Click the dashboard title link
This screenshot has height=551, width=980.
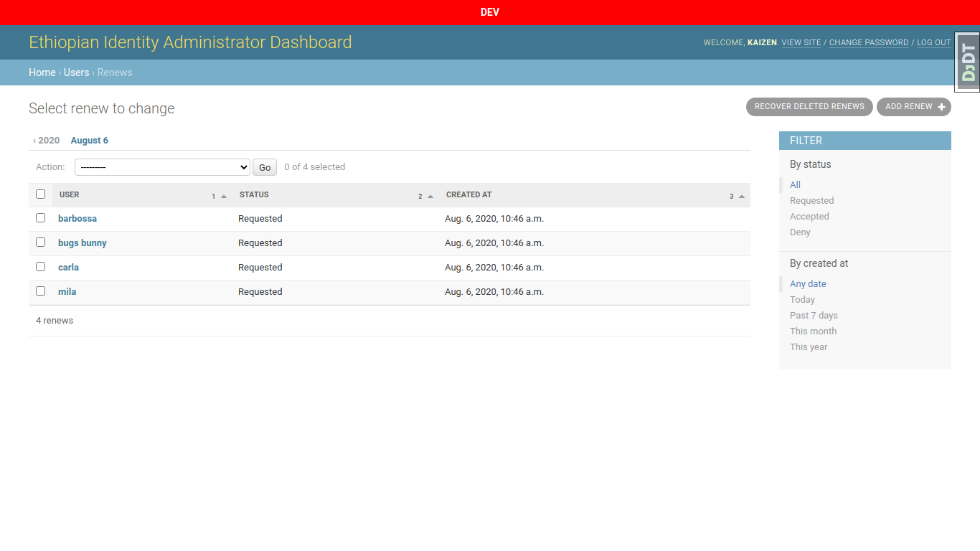[x=190, y=42]
